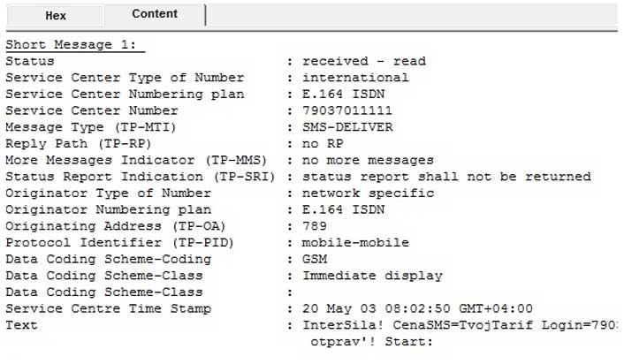This screenshot has height=364, width=624.
Task: Click the GSM coding scheme value
Action: pos(315,259)
